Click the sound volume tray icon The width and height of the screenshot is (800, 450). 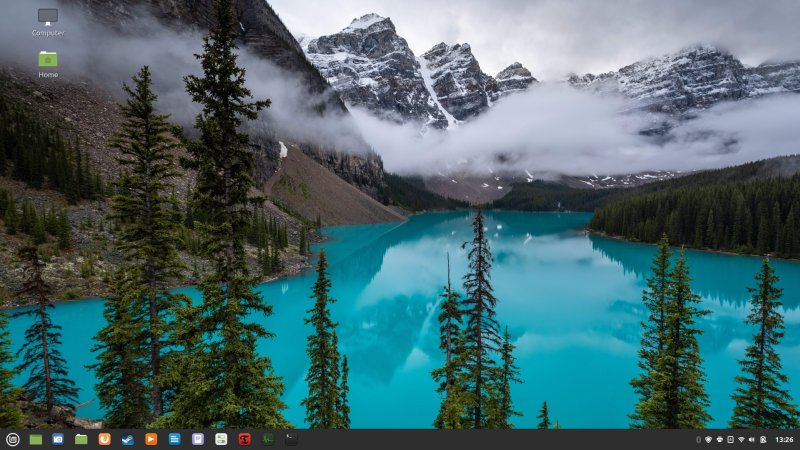pos(752,440)
